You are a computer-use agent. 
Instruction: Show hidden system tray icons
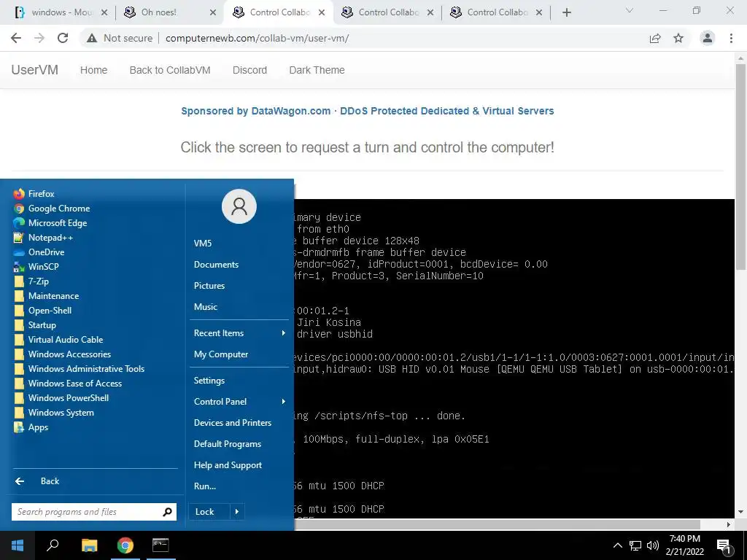[617, 545]
